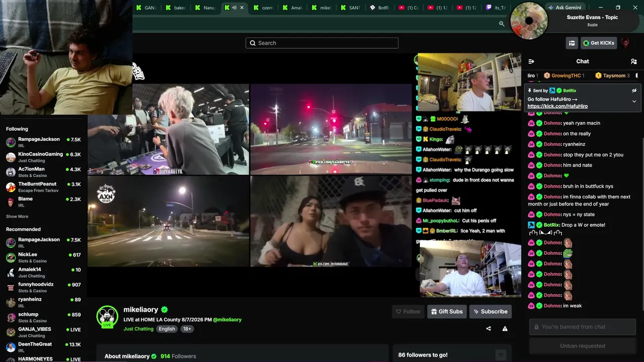
Task: Click the English language tag
Action: point(167,329)
